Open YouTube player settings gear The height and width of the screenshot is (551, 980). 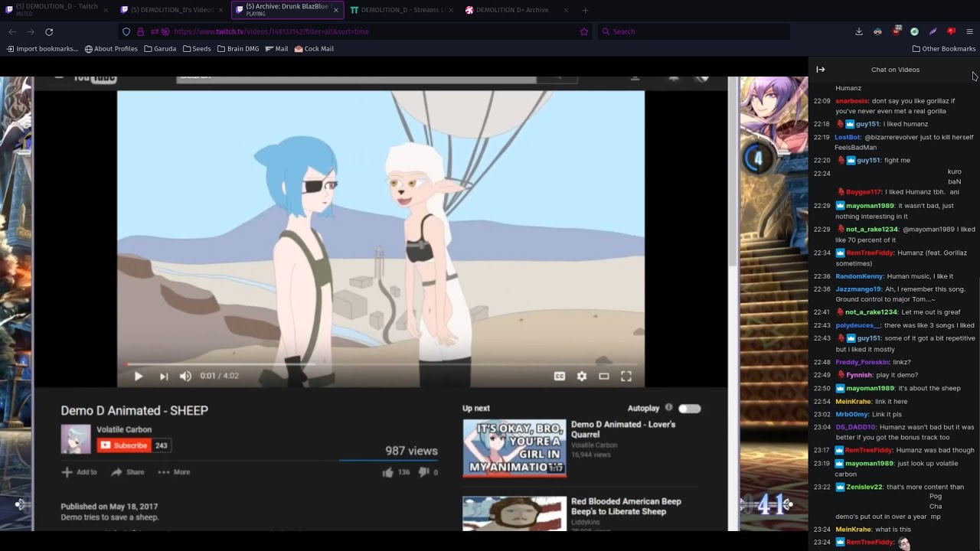[x=582, y=376]
